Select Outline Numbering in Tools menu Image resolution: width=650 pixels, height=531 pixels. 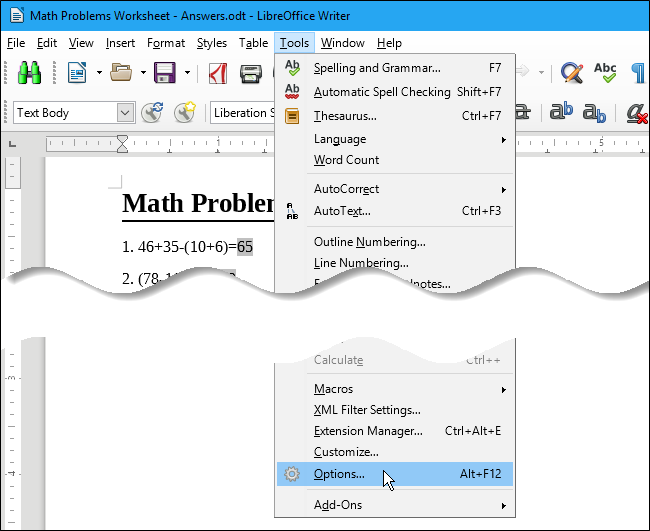click(394, 242)
